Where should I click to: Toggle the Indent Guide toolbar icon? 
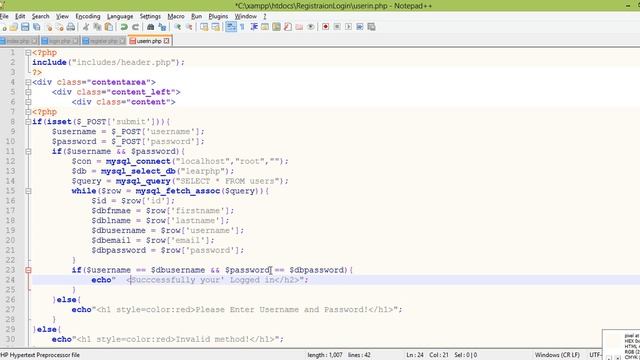pyautogui.click(x=253, y=27)
